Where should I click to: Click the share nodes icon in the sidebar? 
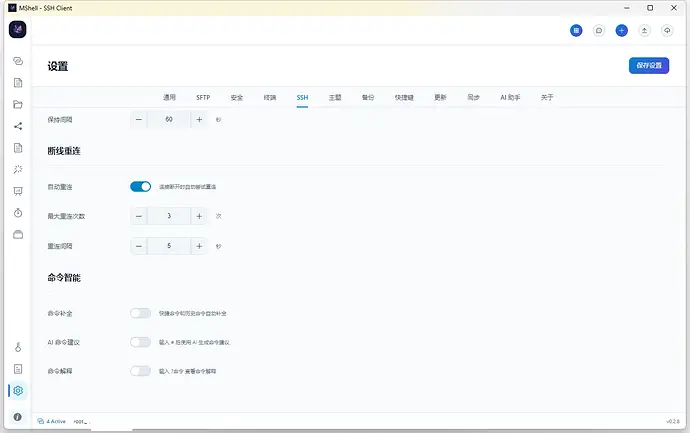pos(18,126)
